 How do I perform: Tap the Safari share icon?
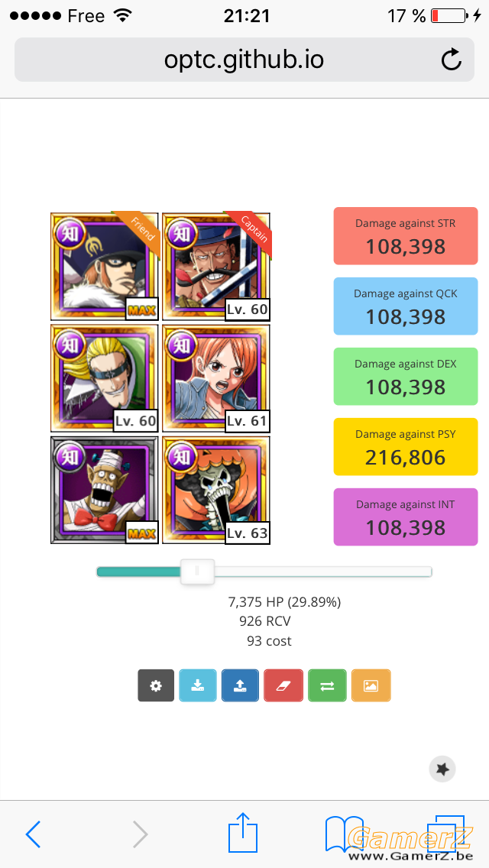tap(244, 832)
